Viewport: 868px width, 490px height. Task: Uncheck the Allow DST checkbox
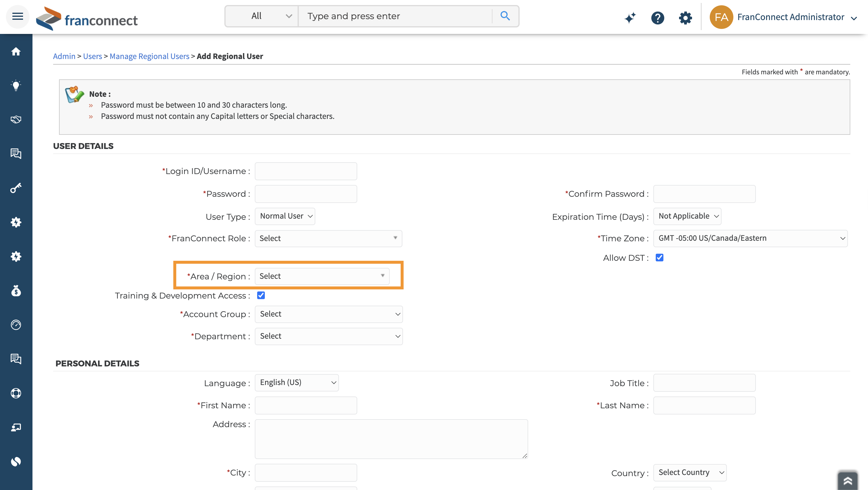(660, 258)
